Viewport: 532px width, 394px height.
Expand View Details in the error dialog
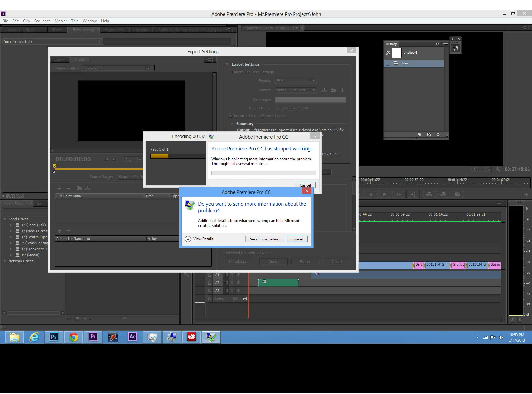[199, 239]
